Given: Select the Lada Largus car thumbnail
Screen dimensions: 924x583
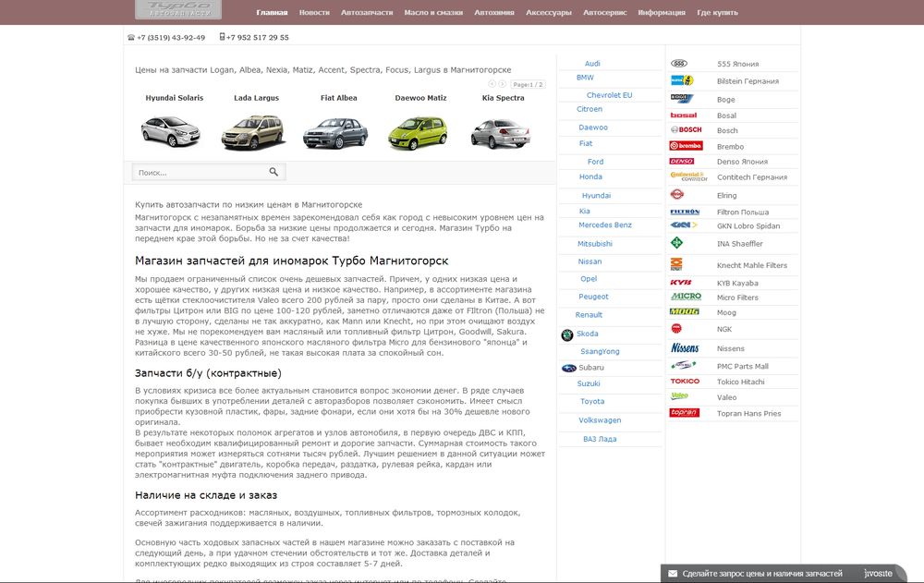Looking at the screenshot, I should coord(253,132).
